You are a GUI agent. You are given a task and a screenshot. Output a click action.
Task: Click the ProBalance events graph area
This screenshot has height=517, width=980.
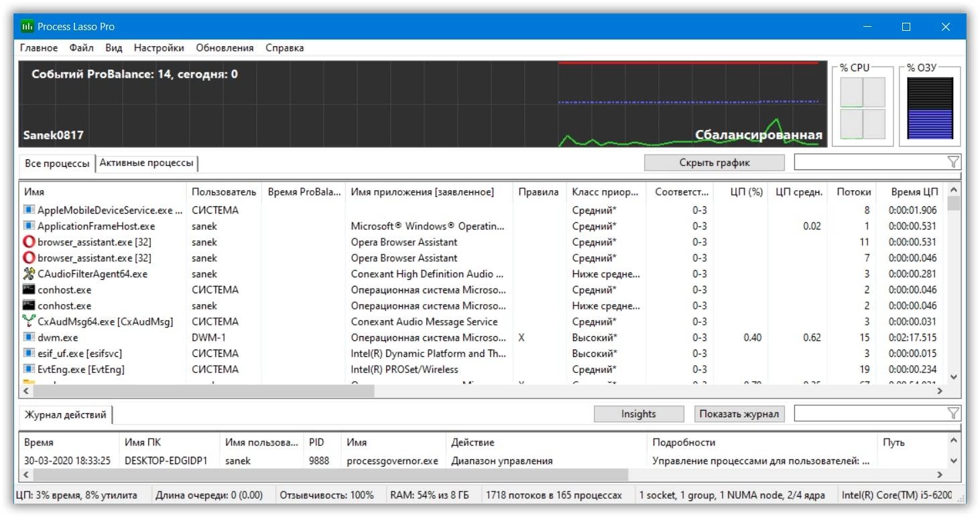coord(423,104)
